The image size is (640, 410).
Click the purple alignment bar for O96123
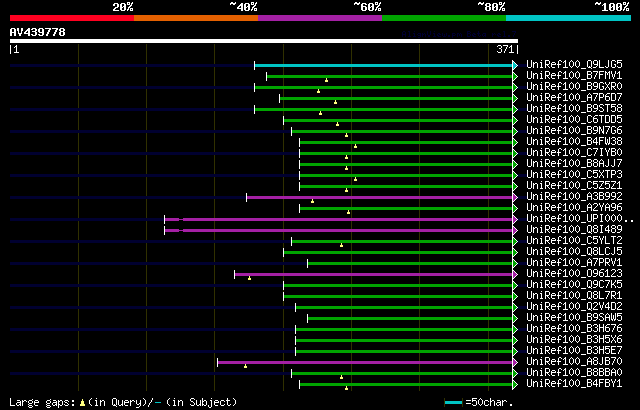pyautogui.click(x=374, y=275)
